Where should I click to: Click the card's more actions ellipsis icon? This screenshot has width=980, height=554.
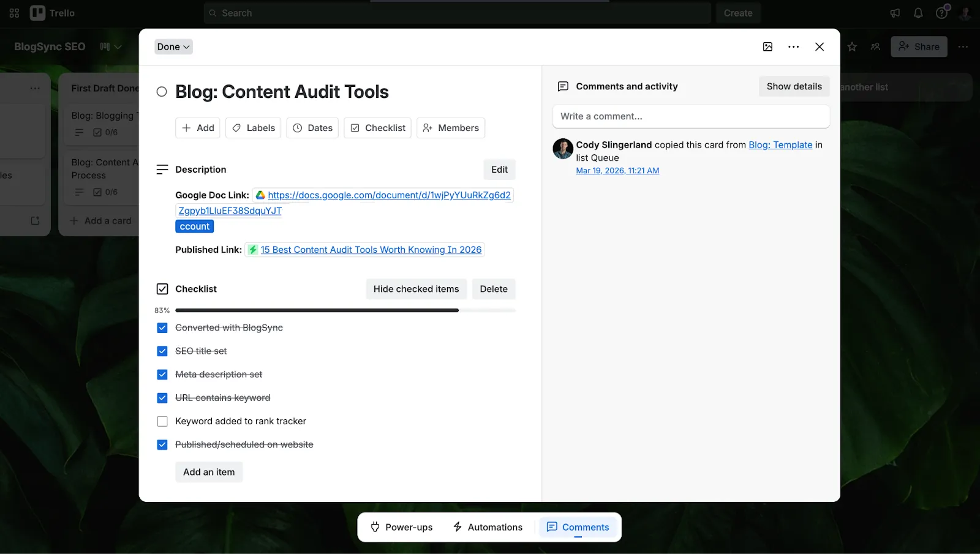(793, 46)
